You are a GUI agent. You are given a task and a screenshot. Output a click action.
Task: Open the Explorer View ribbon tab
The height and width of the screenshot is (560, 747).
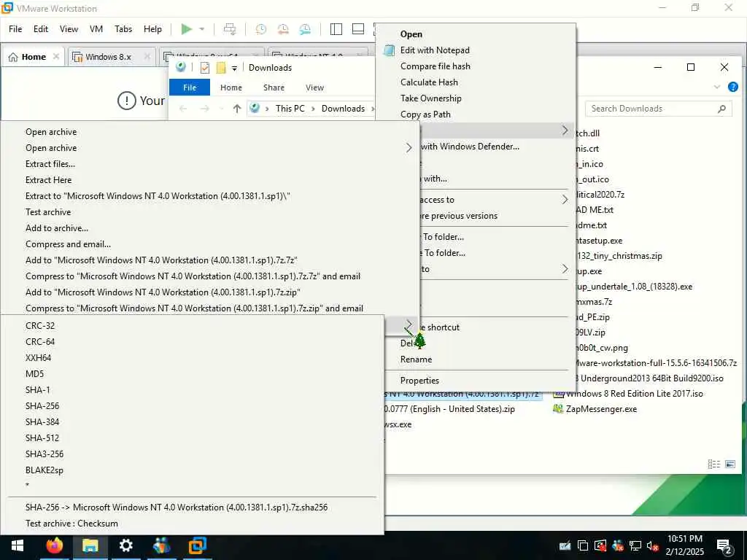(x=314, y=87)
